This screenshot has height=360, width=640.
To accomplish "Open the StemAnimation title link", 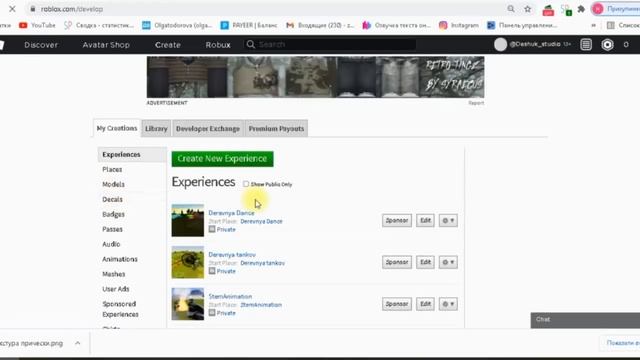I will (x=230, y=296).
